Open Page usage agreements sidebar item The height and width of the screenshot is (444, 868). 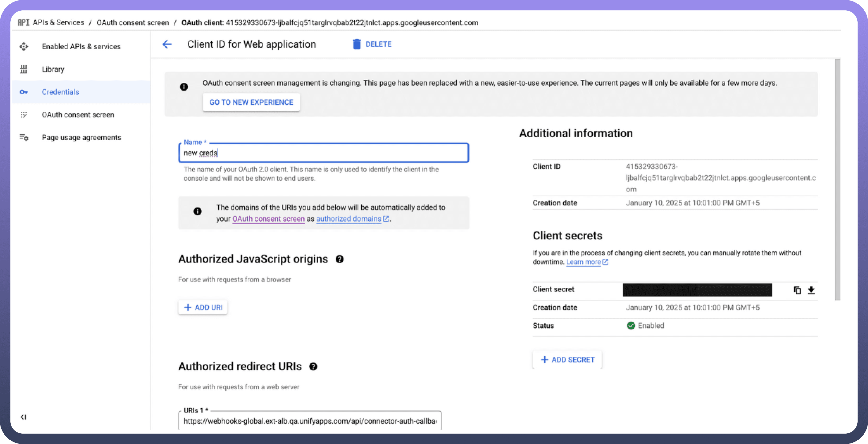tap(81, 137)
